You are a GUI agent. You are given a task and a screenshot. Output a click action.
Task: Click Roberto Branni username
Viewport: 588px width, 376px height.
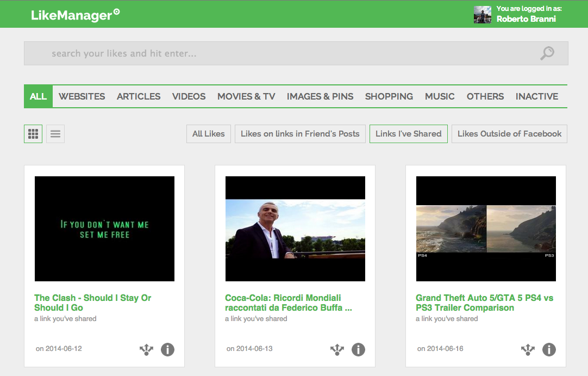coord(526,19)
